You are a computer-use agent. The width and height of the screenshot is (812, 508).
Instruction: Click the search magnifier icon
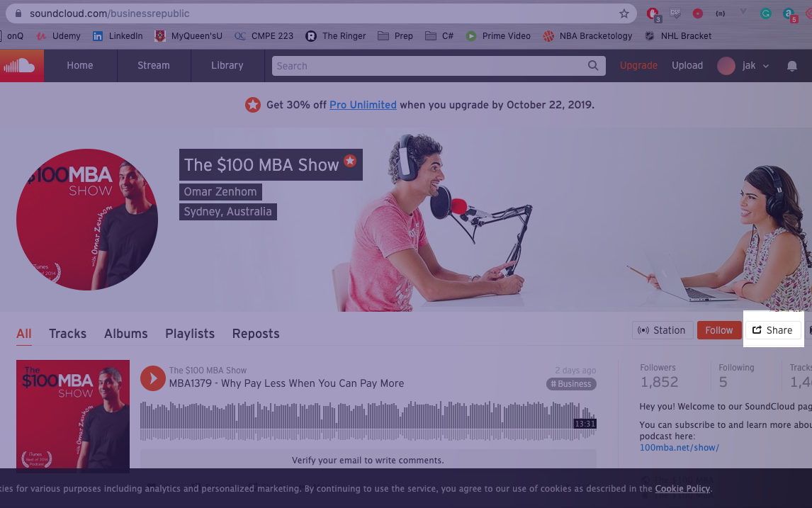[x=593, y=66]
